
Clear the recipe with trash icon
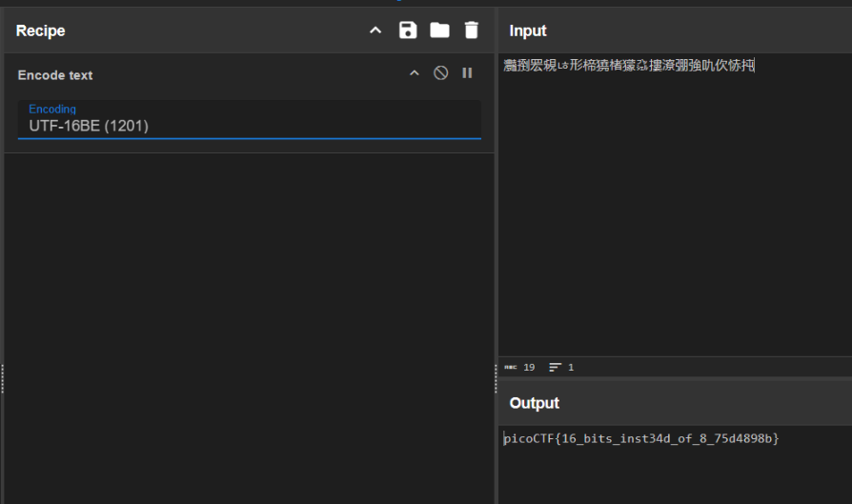coord(472,30)
